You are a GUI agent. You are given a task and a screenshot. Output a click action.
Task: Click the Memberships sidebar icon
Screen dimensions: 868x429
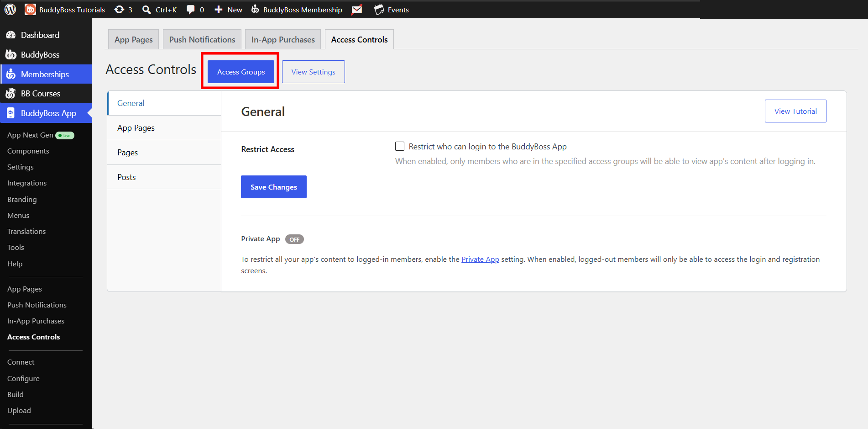click(x=11, y=74)
